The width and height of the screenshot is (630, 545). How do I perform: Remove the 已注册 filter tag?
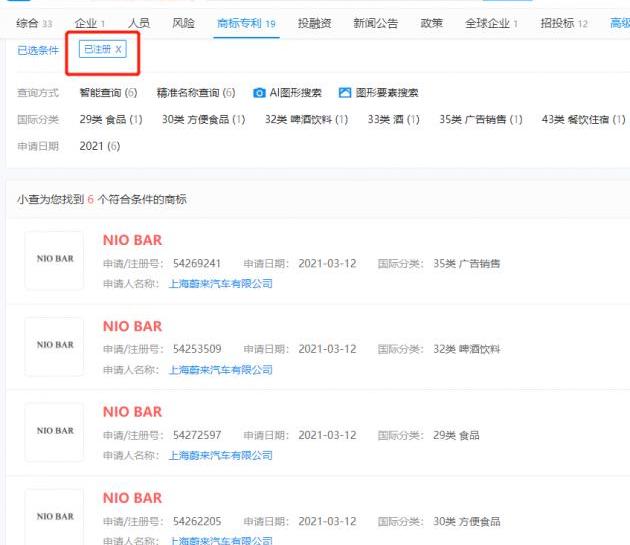[x=119, y=49]
